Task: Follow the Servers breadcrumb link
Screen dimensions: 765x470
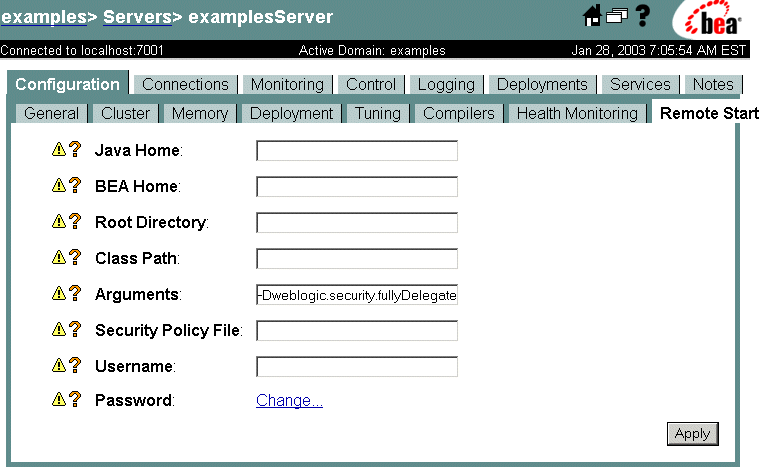Action: (x=138, y=17)
